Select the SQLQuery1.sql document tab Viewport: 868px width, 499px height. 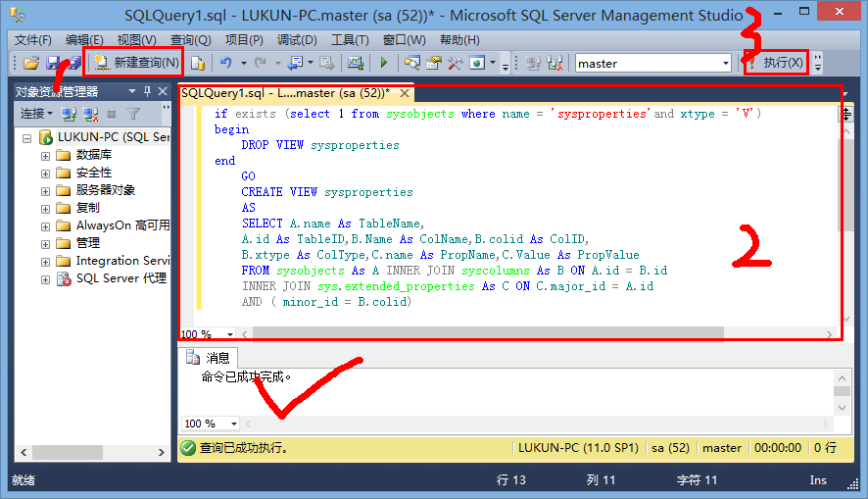[285, 93]
